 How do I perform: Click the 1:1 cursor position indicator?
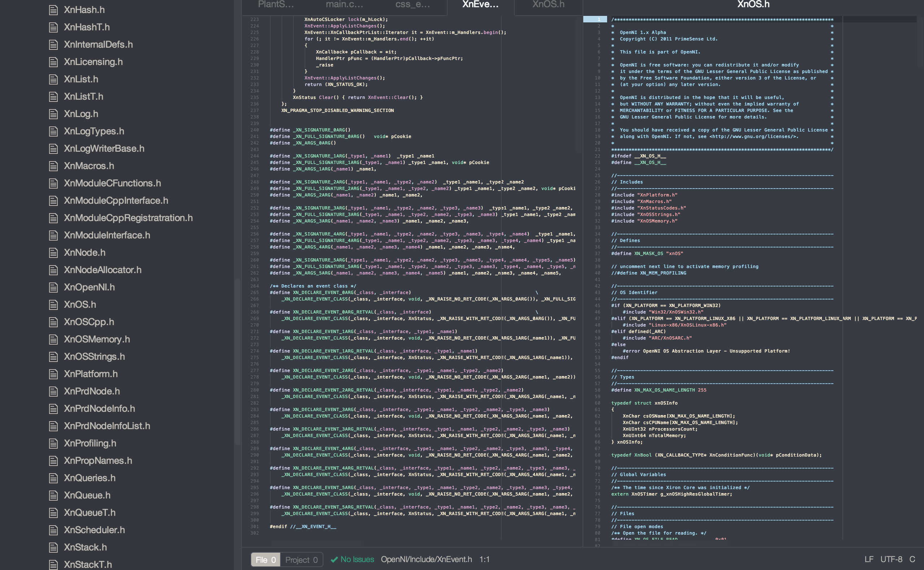click(484, 559)
